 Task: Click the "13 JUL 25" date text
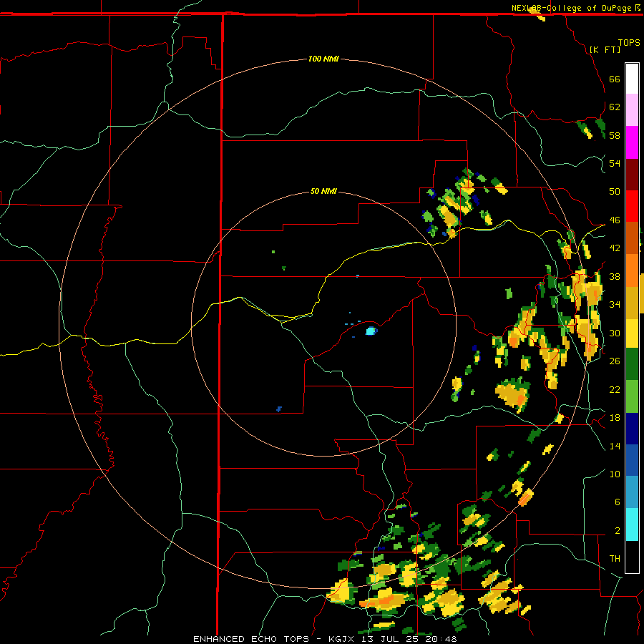pos(391,639)
